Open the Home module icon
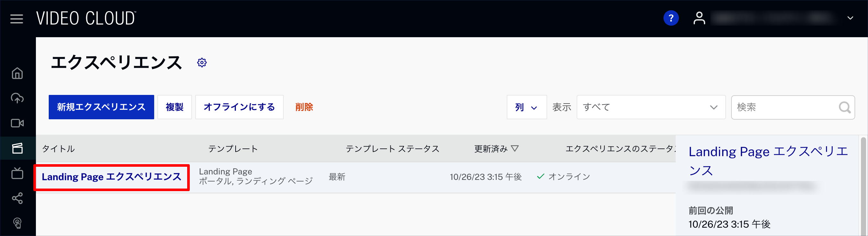This screenshot has height=236, width=868. 17,73
